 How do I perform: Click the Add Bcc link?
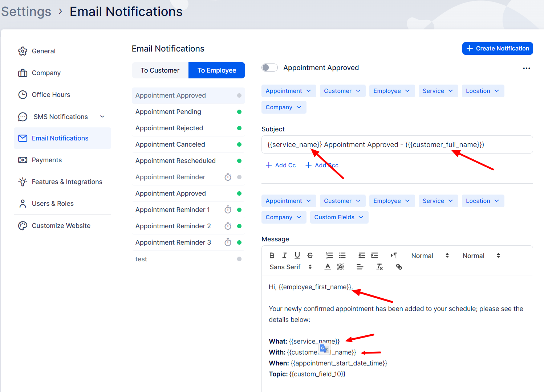322,165
